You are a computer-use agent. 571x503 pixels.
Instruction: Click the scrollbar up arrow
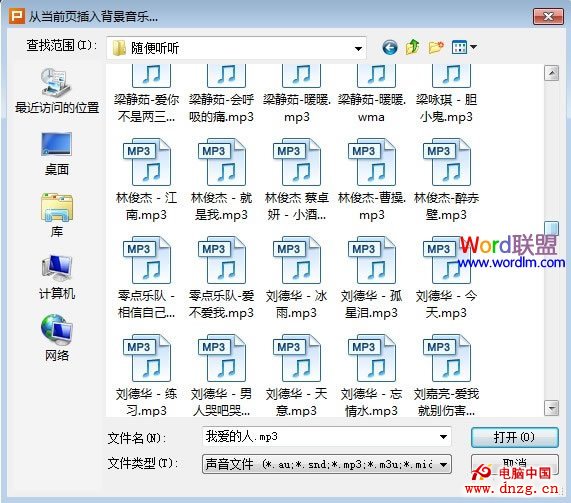pyautogui.click(x=552, y=73)
